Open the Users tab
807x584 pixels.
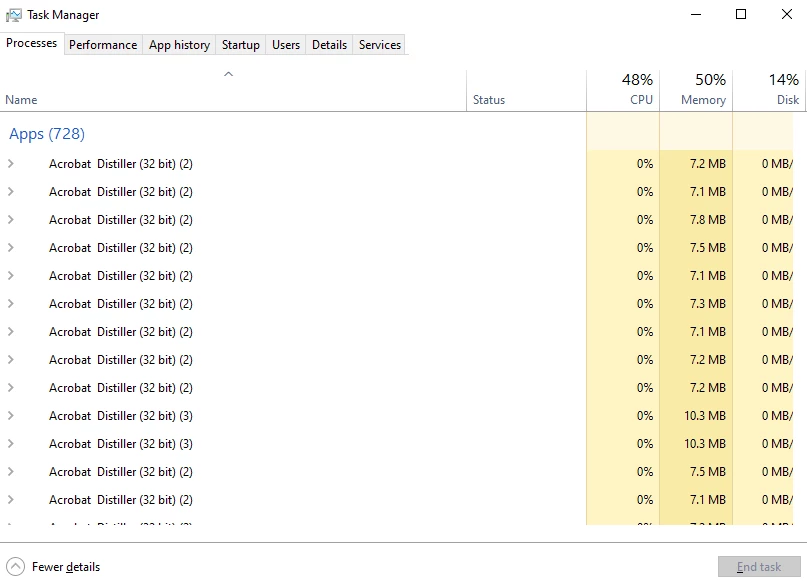(x=286, y=45)
